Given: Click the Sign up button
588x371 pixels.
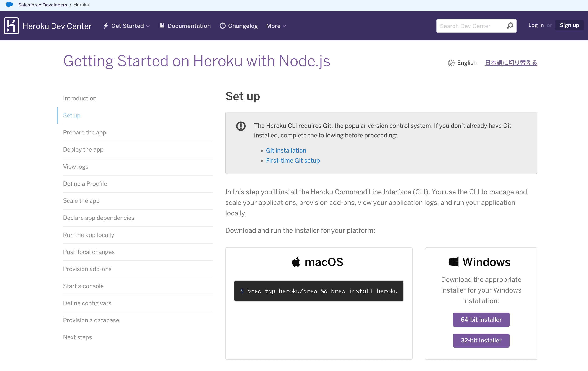Looking at the screenshot, I should pos(569,25).
